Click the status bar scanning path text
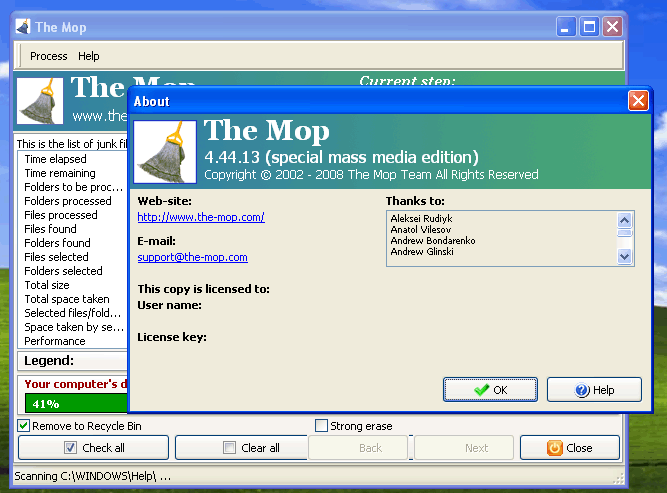667x493 pixels. [x=93, y=476]
